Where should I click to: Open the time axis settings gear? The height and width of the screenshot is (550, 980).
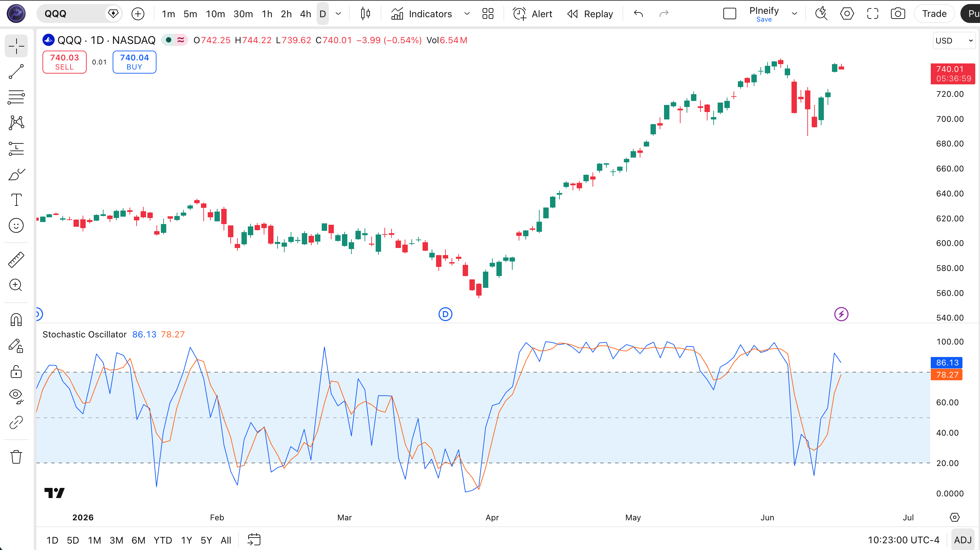pos(954,517)
